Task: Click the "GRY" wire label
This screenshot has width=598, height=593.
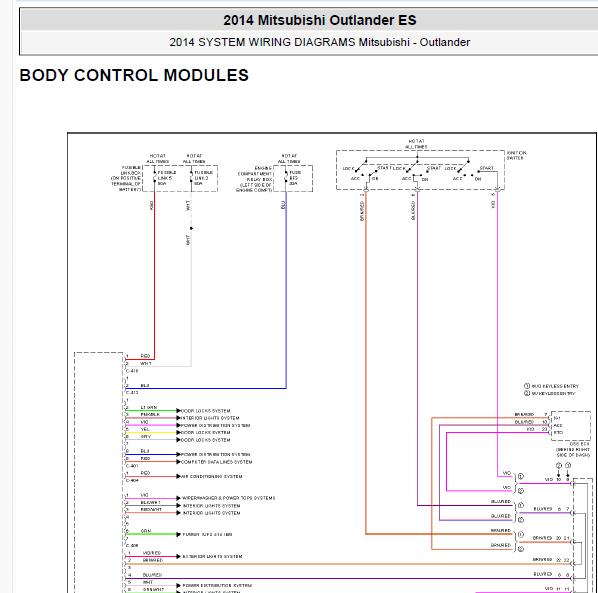Action: (x=146, y=436)
